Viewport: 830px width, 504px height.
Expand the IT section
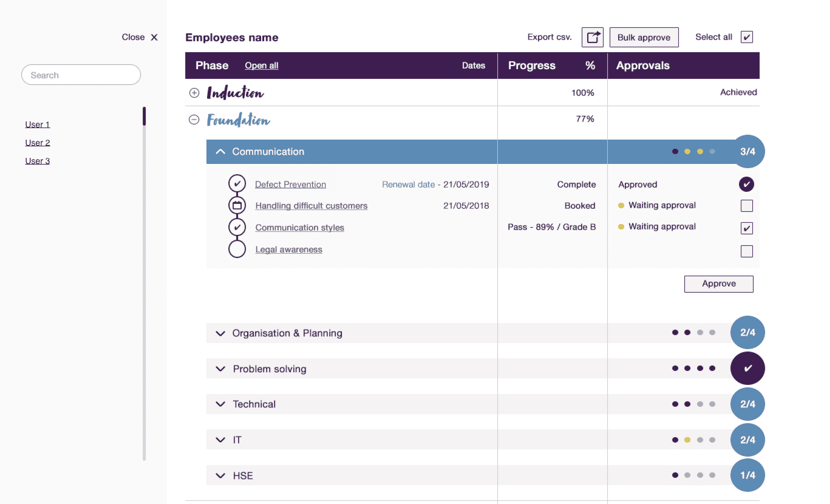coord(220,440)
